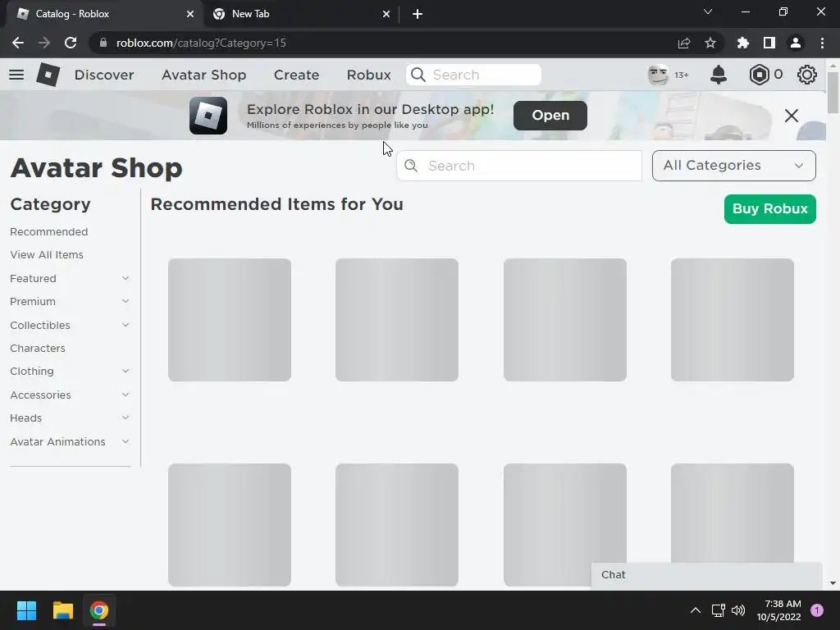Toggle the Chrome side panel icon
The image size is (840, 630).
point(769,43)
